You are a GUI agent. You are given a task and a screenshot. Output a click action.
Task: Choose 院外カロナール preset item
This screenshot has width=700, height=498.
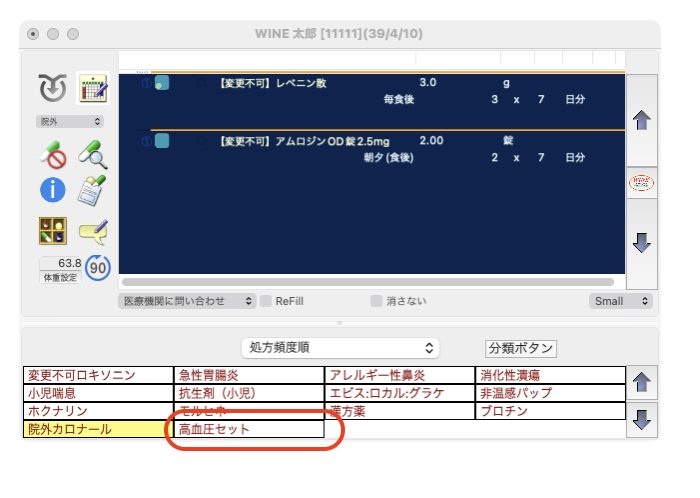pyautogui.click(x=98, y=430)
